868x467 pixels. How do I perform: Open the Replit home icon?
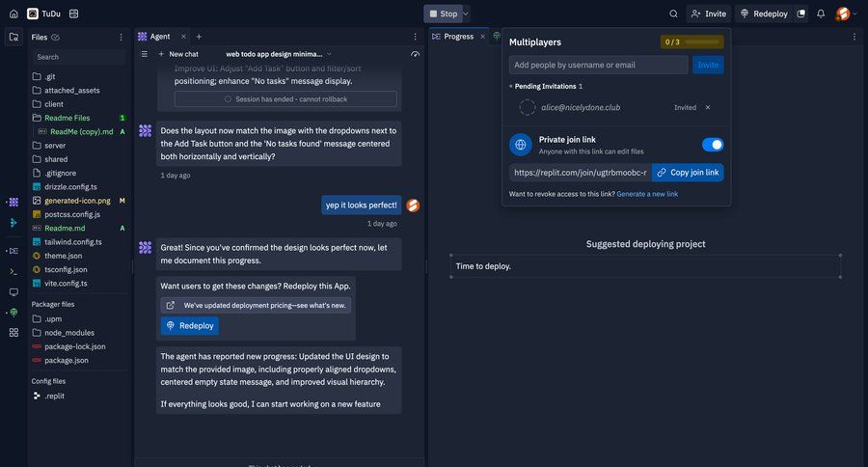click(14, 14)
